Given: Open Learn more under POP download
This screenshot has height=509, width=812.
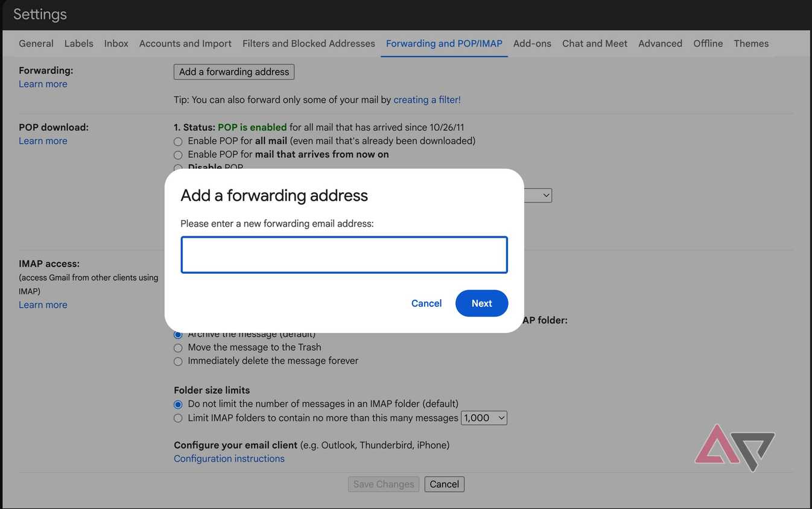Looking at the screenshot, I should coord(43,141).
